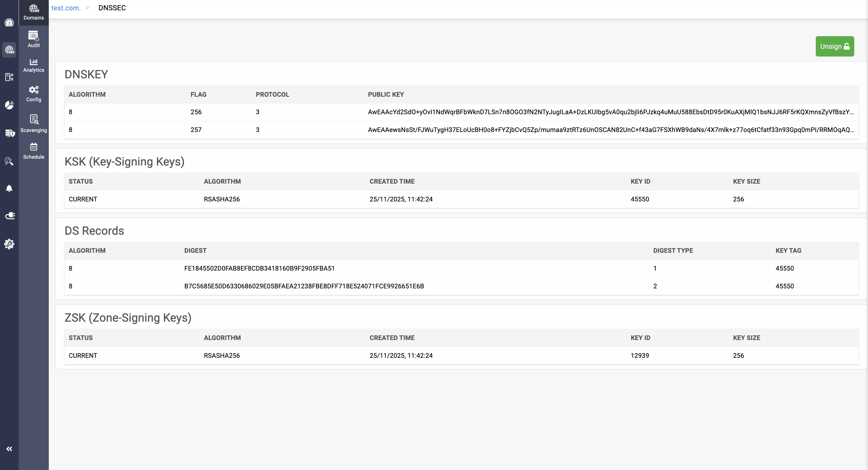Viewport: 868px width, 470px height.
Task: Open the wrench gear settings icon
Action: pyautogui.click(x=9, y=244)
